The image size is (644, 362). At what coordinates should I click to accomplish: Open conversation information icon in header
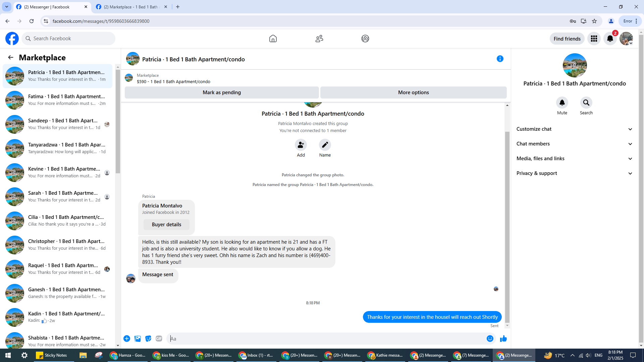[x=500, y=59]
